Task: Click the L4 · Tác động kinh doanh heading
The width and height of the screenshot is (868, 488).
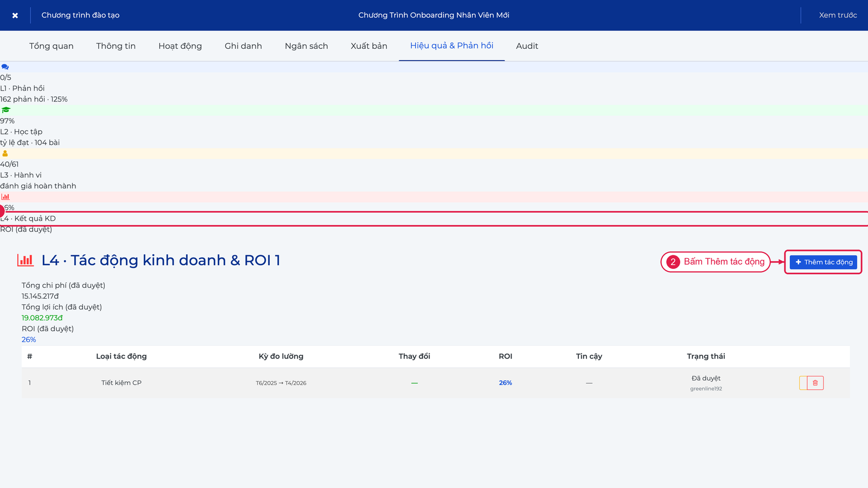Action: tap(161, 260)
